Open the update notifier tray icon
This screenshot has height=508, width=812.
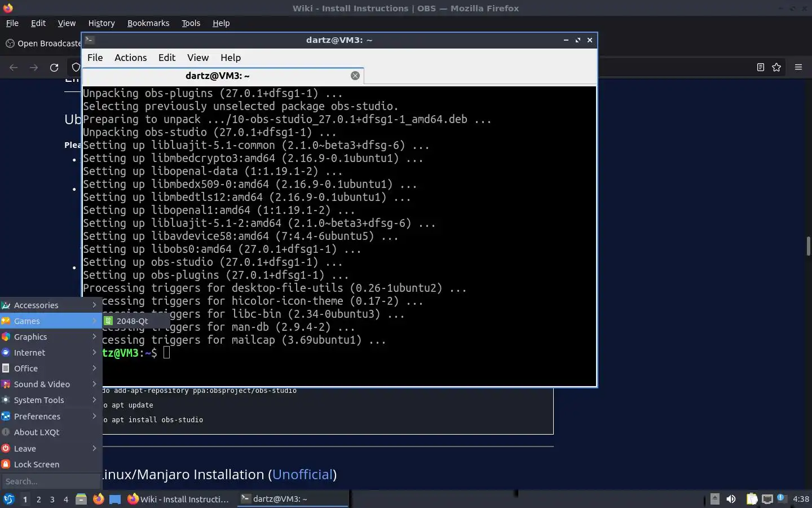pos(781,498)
